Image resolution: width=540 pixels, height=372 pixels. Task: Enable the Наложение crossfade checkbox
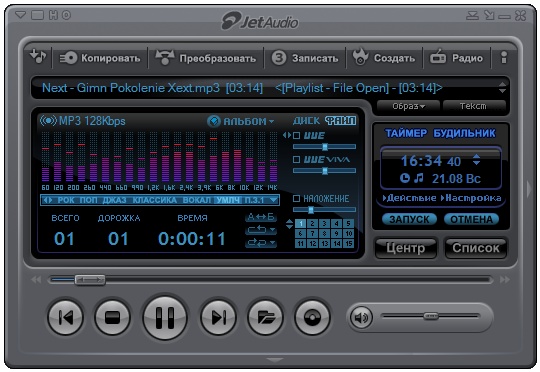(x=296, y=198)
